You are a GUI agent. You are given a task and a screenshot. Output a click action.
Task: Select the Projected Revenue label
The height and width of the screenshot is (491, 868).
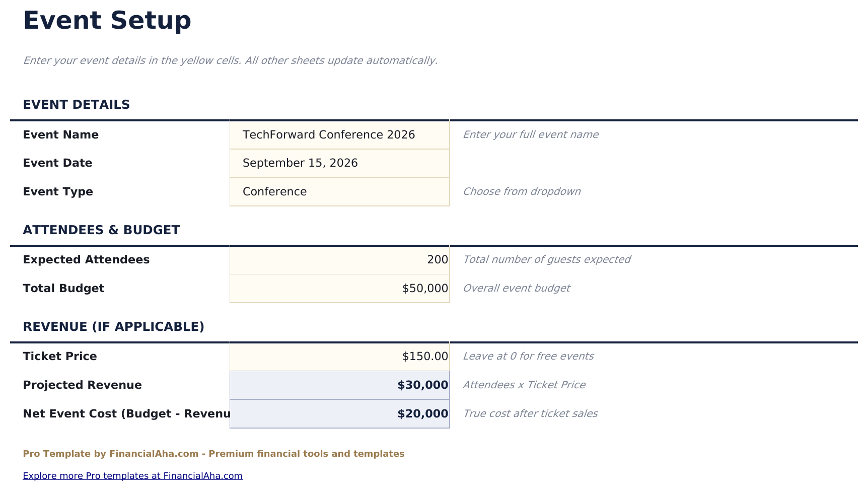(x=82, y=385)
